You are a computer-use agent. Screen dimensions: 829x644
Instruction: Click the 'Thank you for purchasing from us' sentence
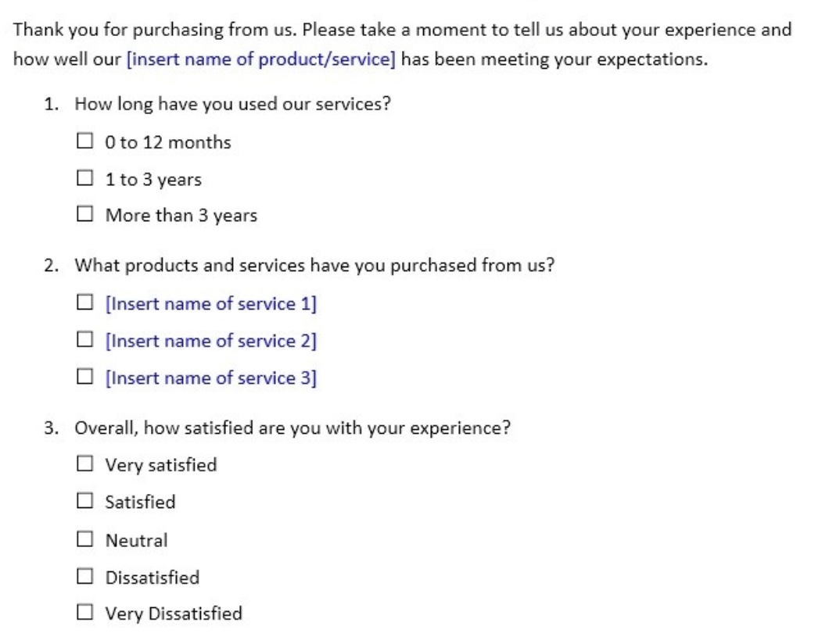pyautogui.click(x=156, y=30)
